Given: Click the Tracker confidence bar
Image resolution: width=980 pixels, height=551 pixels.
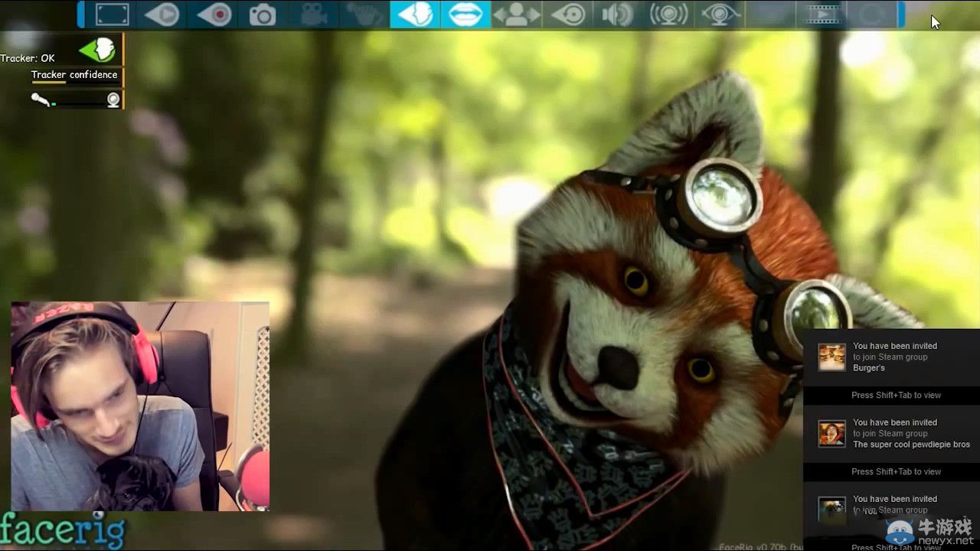Looking at the screenshot, I should point(74,82).
